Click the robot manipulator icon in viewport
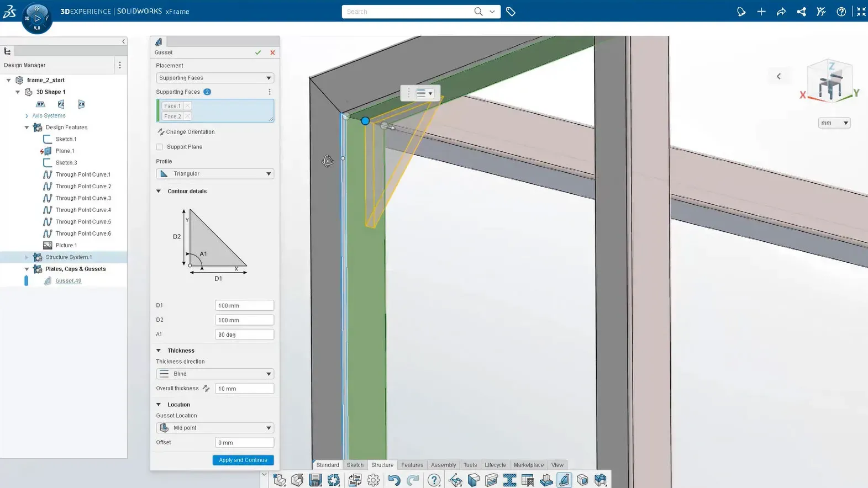 coord(328,161)
